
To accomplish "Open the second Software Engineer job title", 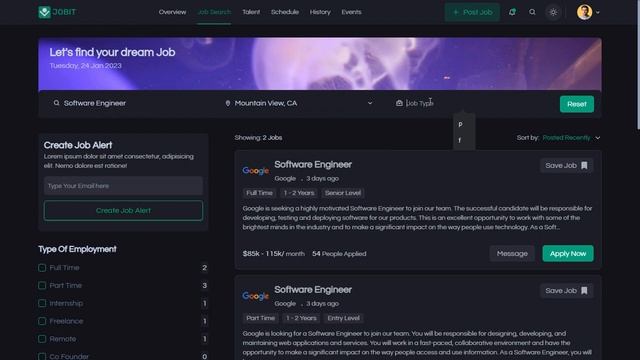I will [x=313, y=290].
